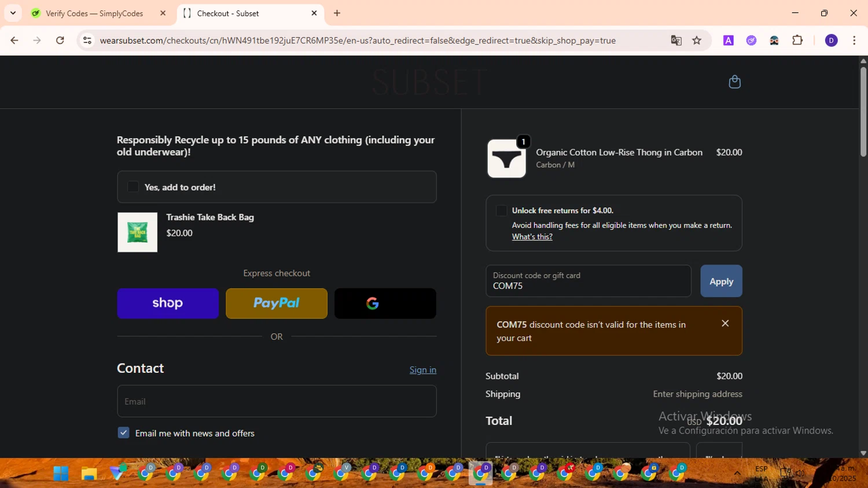
Task: Open the blue-green app next to File Explorer
Action: (117, 473)
